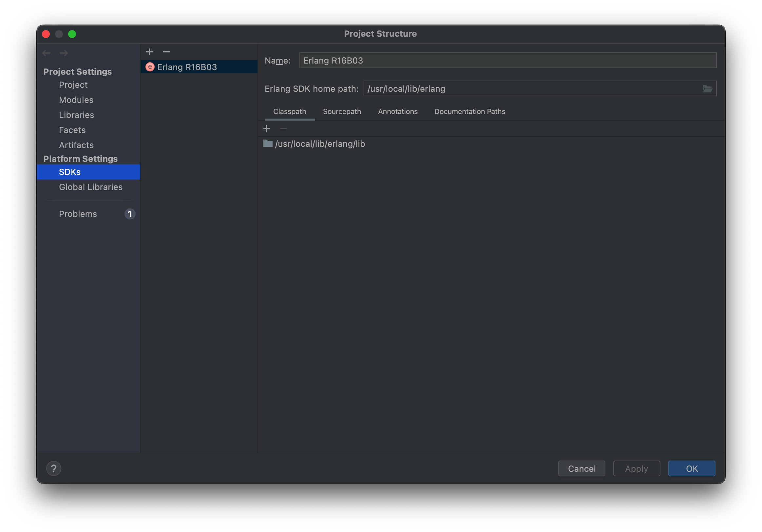Viewport: 762px width, 532px height.
Task: Switch to the Annotations tab
Action: click(x=398, y=111)
